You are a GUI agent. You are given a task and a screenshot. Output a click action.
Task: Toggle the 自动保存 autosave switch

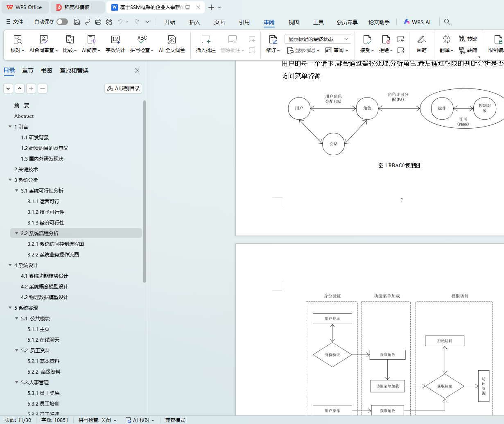tap(62, 22)
